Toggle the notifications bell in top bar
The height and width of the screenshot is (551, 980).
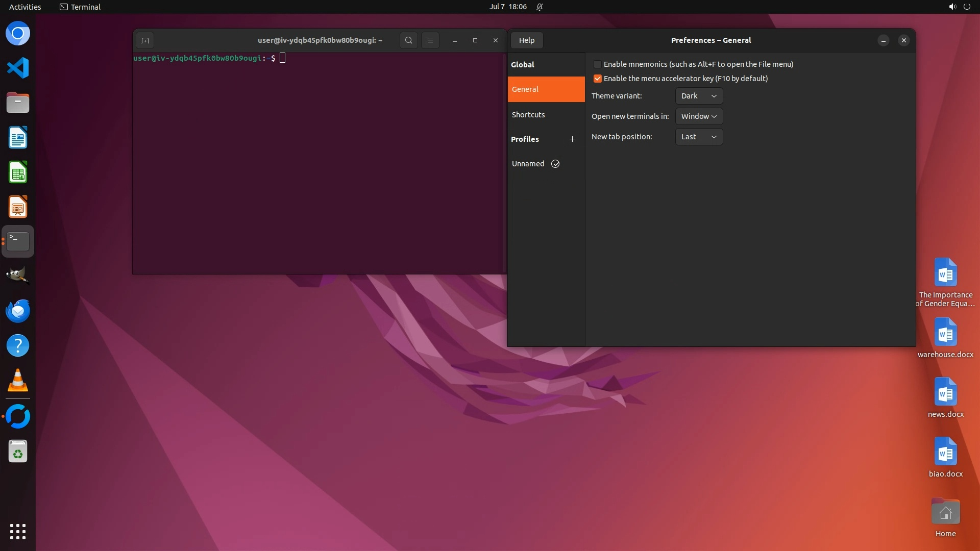point(540,7)
